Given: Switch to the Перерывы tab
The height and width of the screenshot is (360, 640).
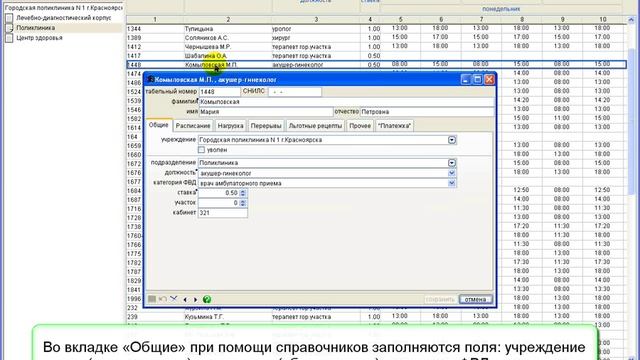Looking at the screenshot, I should 266,126.
